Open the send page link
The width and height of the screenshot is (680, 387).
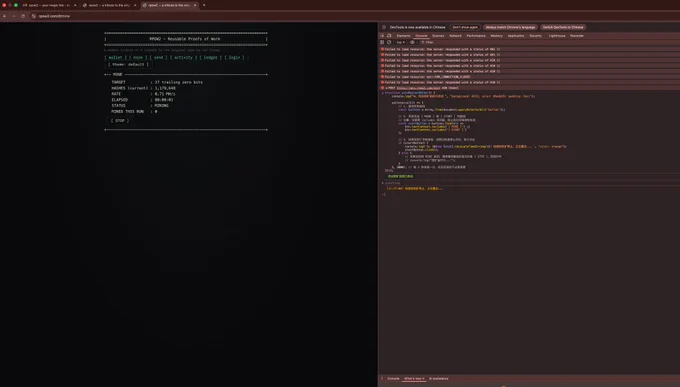pyautogui.click(x=159, y=57)
